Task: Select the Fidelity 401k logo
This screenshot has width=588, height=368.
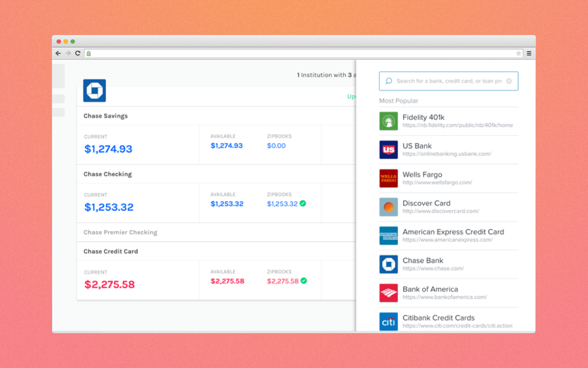Action: coord(388,121)
